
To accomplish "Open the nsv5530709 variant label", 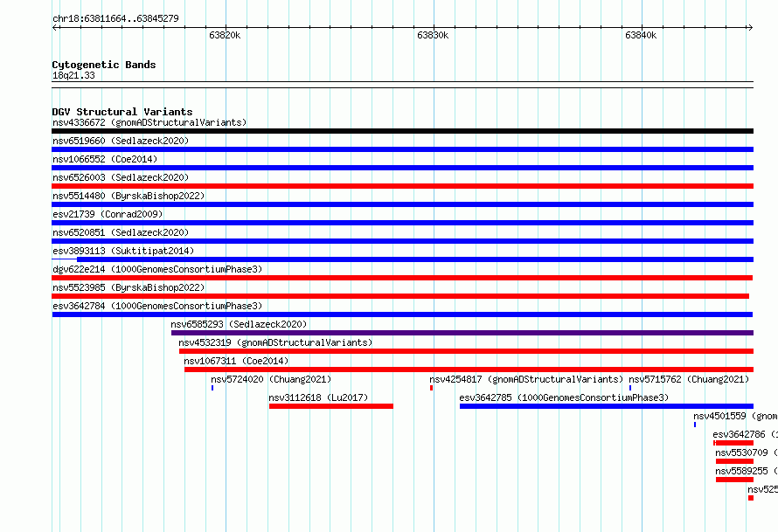I will 747,453.
